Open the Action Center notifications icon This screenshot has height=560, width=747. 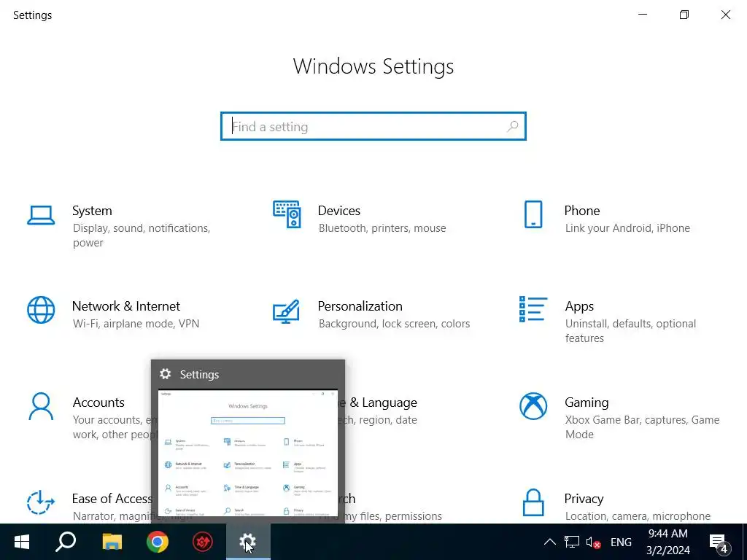pyautogui.click(x=719, y=542)
